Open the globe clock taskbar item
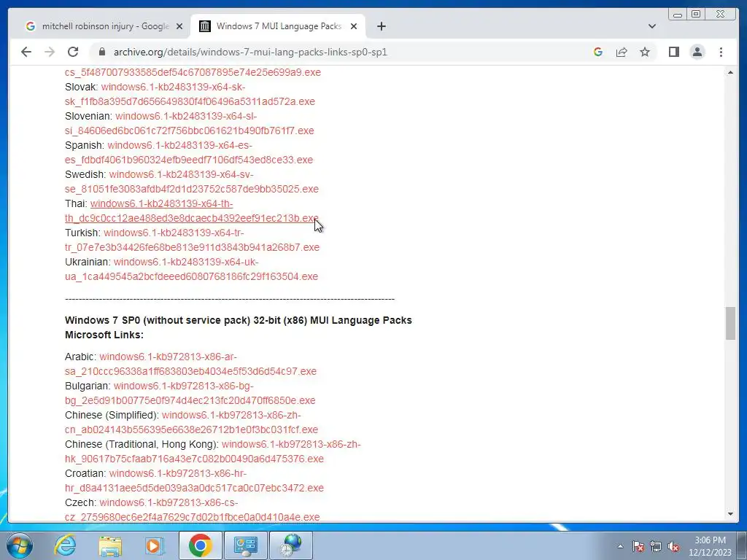This screenshot has width=747, height=560. [x=291, y=545]
